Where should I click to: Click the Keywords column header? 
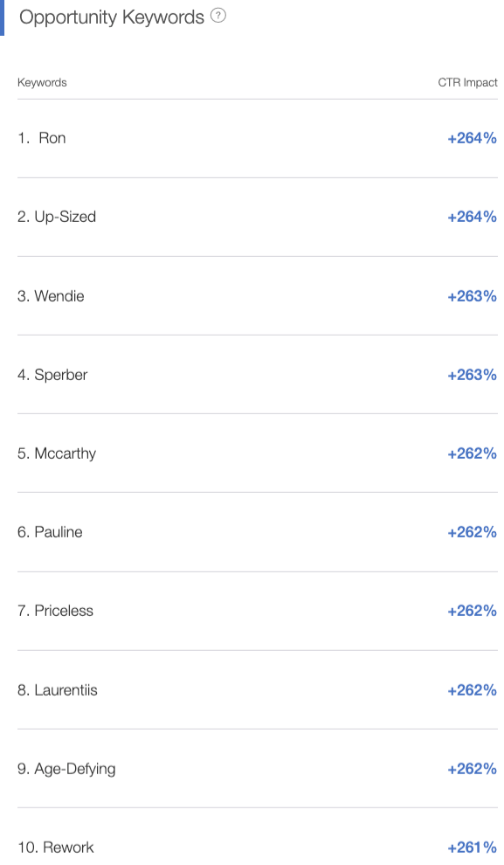[42, 83]
